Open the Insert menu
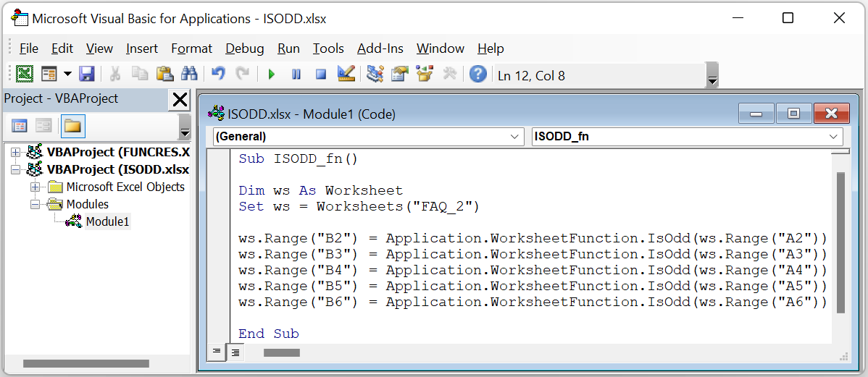This screenshot has width=868, height=377. coord(142,48)
